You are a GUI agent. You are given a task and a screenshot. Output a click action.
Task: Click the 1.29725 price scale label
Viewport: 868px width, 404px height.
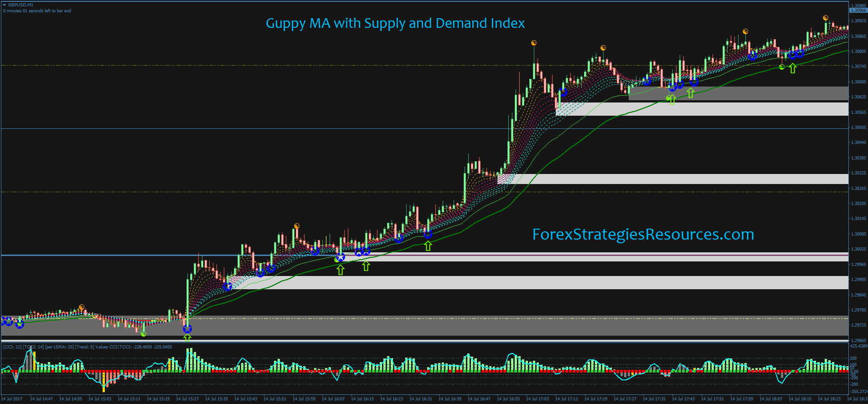click(x=858, y=325)
